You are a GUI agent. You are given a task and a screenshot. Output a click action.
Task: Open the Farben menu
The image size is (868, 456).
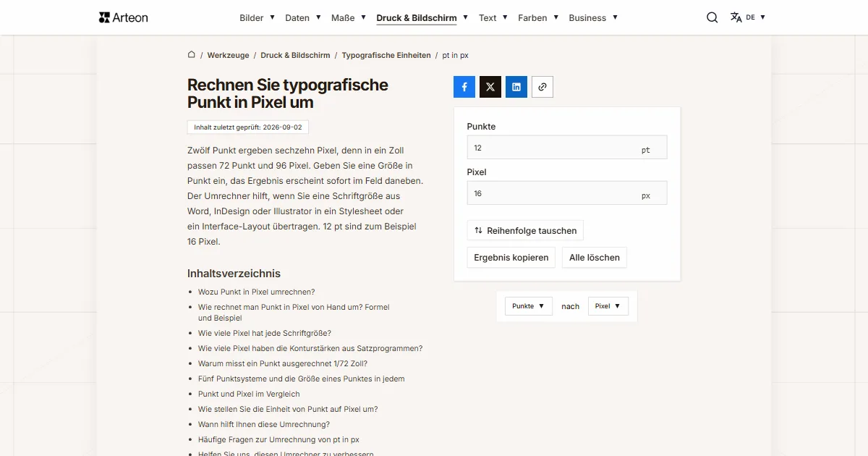(x=538, y=17)
